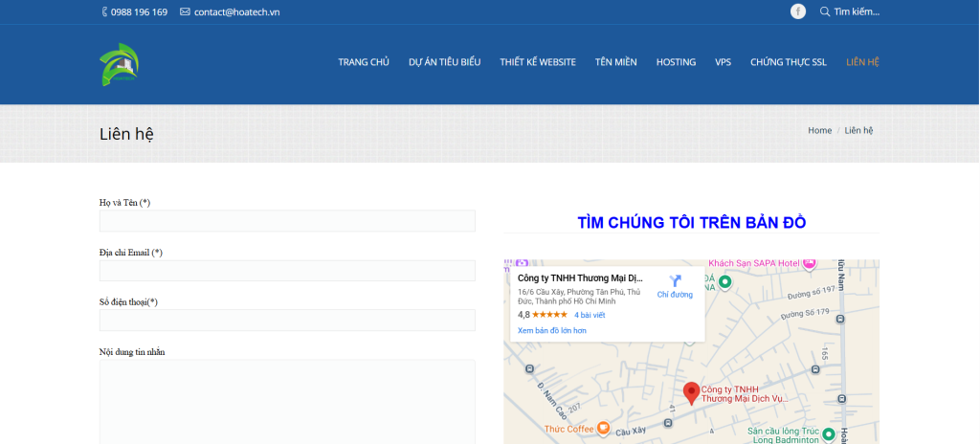980x444 pixels.
Task: Click the Home breadcrumb link
Action: tap(819, 130)
